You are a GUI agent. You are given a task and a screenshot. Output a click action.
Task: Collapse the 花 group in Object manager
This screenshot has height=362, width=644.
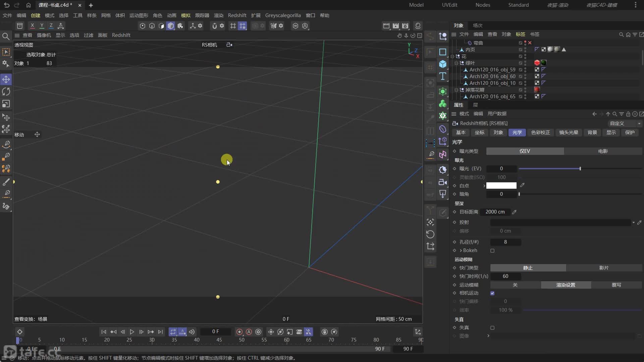click(452, 56)
